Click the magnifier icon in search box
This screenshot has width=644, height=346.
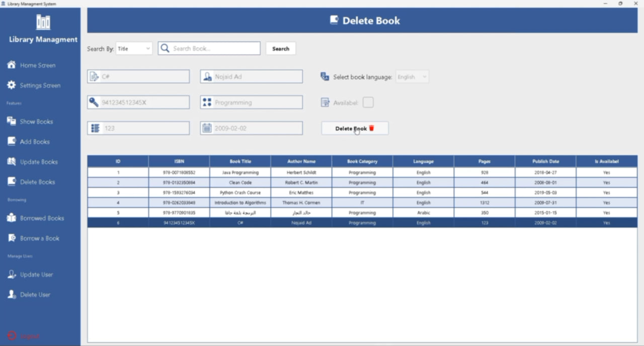(x=165, y=48)
